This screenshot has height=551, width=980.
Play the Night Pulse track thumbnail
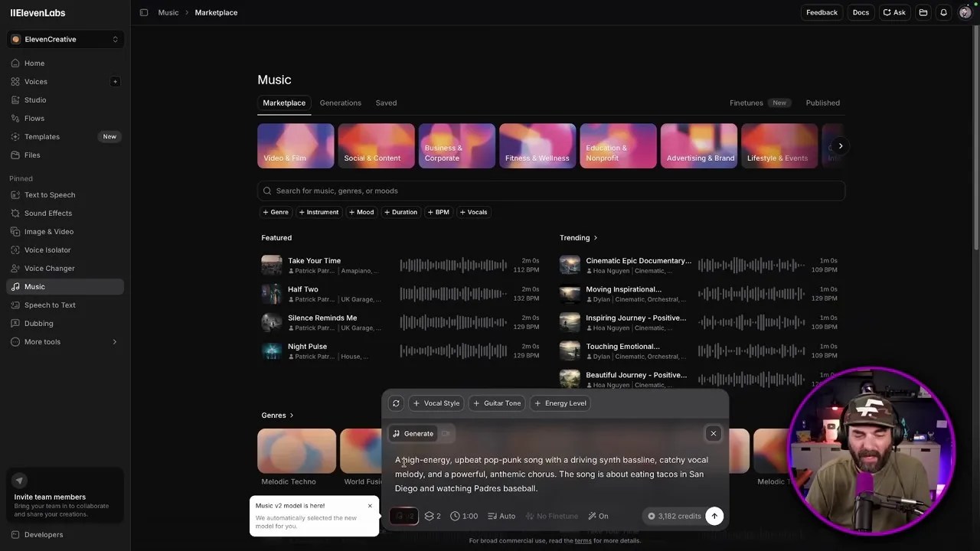(272, 351)
